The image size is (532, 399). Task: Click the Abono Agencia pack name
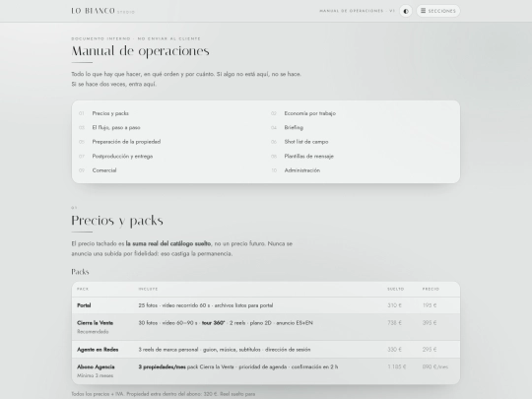[96, 366]
